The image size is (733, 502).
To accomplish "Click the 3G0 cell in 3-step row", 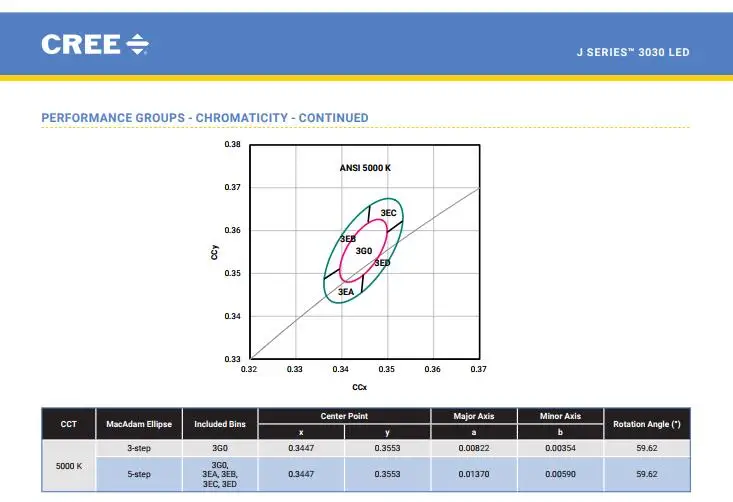I will pyautogui.click(x=220, y=448).
